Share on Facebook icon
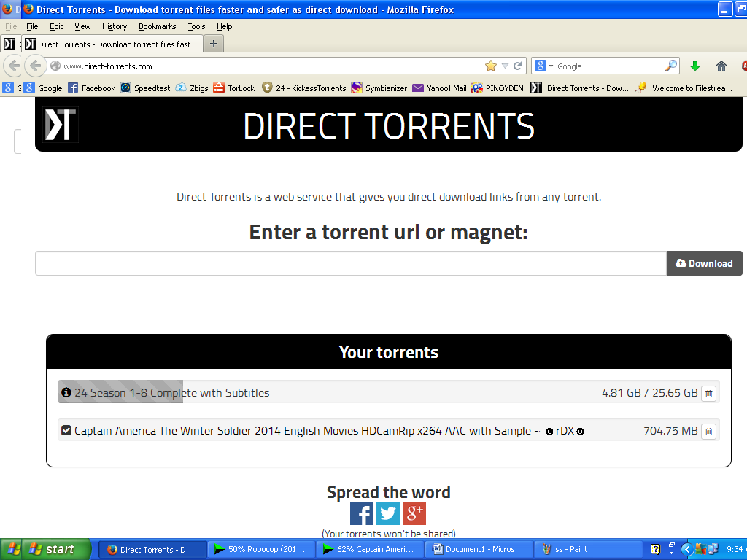747x560 pixels. point(362,513)
